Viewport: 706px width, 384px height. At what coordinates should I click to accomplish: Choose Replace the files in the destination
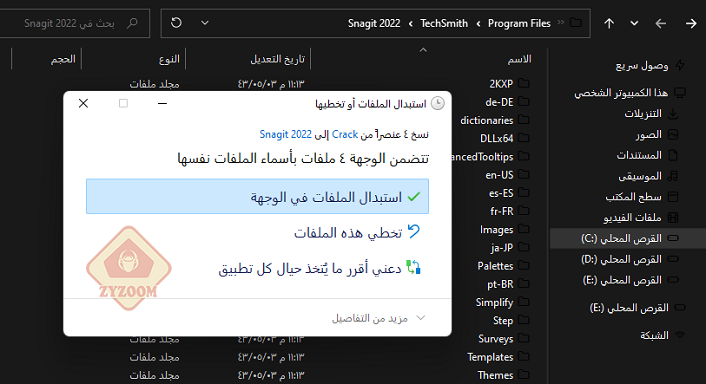pos(257,196)
